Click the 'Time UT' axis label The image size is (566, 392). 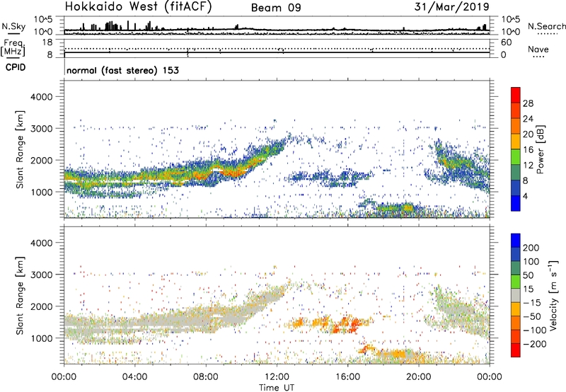277,388
